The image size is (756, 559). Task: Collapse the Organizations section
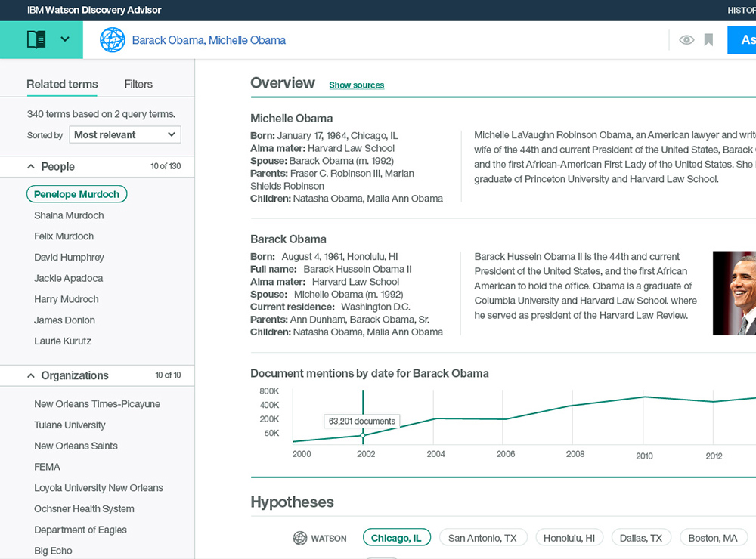click(31, 375)
